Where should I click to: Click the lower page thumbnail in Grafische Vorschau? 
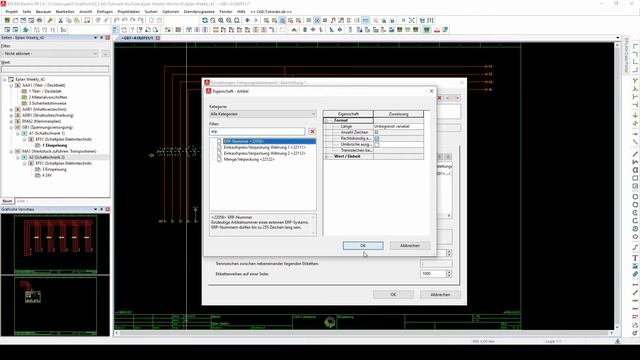tap(56, 306)
